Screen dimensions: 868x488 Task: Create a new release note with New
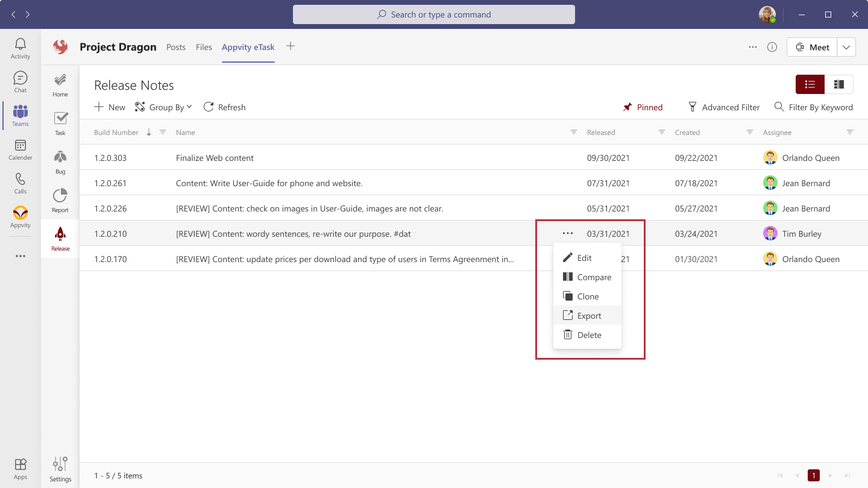point(109,107)
